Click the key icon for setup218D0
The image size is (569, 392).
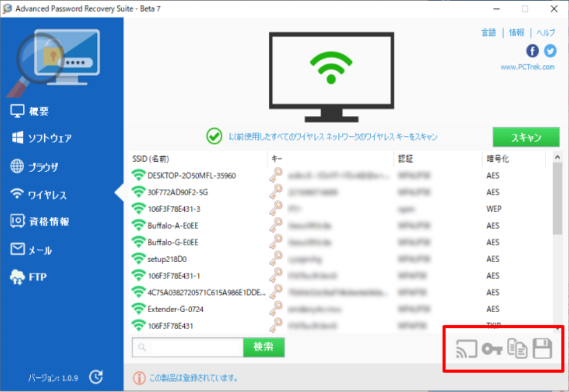pos(276,258)
